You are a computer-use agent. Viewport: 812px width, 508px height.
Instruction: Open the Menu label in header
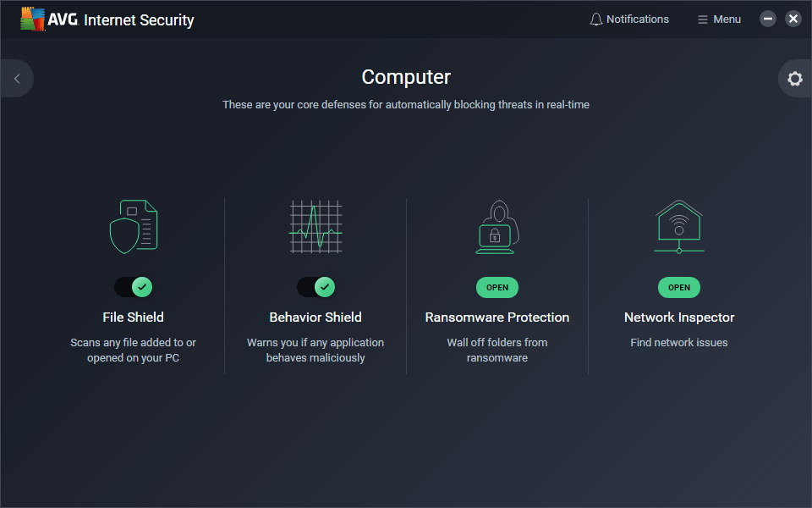pos(727,19)
